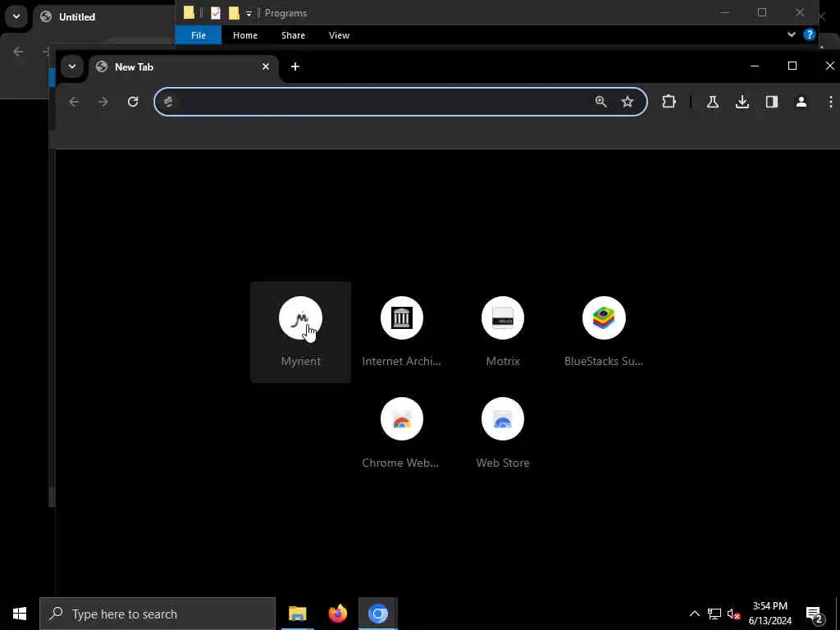Click the Extensions puzzle icon
This screenshot has height=630, width=840.
pyautogui.click(x=669, y=102)
